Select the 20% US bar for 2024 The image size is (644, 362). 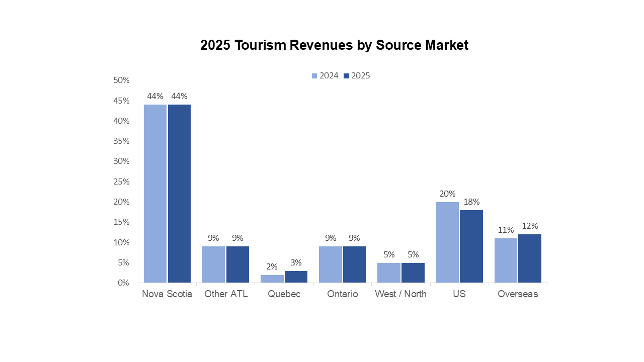[x=446, y=241]
